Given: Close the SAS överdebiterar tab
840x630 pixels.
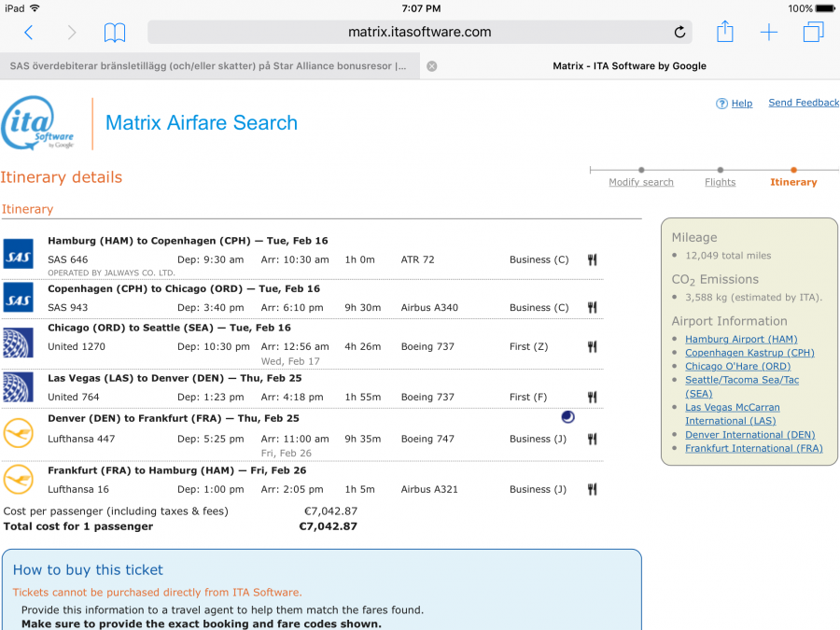Looking at the screenshot, I should coord(431,66).
